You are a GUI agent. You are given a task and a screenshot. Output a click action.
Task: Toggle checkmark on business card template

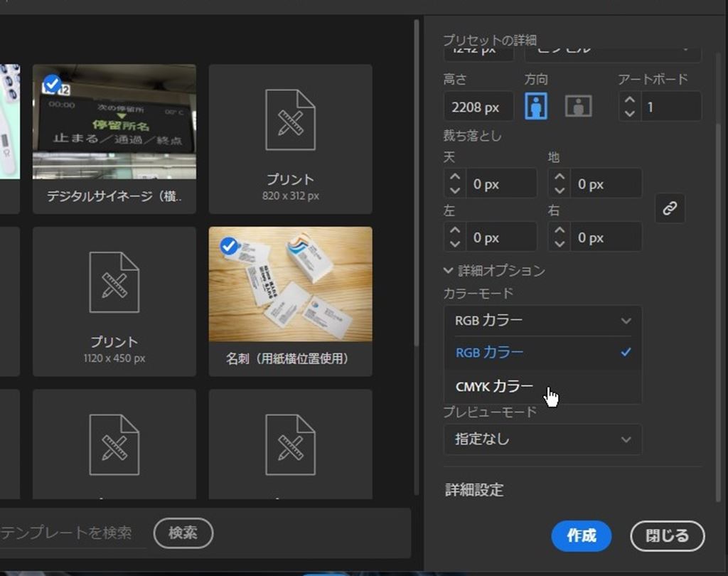229,246
